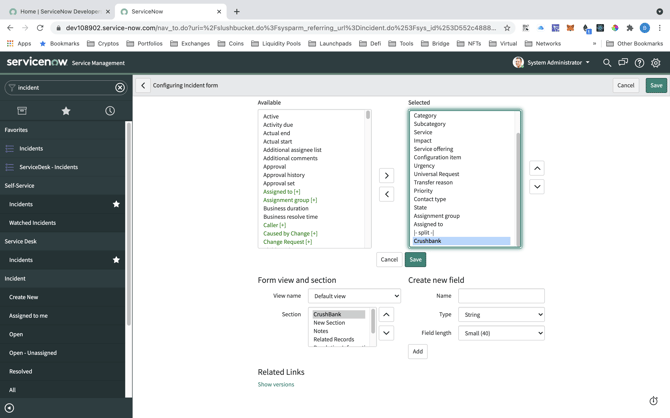Move the selected field down
This screenshot has height=418, width=670.
pos(537,186)
